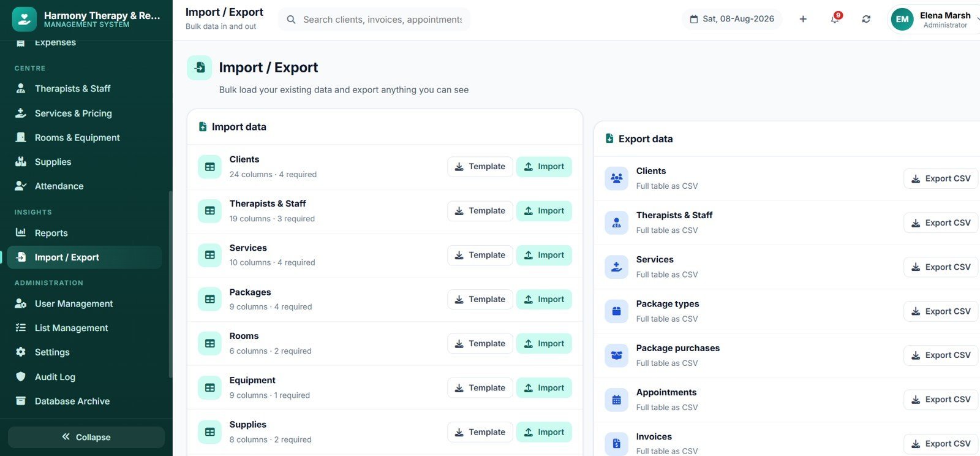The width and height of the screenshot is (980, 456).
Task: Click the Therapists & Staff import table icon
Action: [x=209, y=211]
